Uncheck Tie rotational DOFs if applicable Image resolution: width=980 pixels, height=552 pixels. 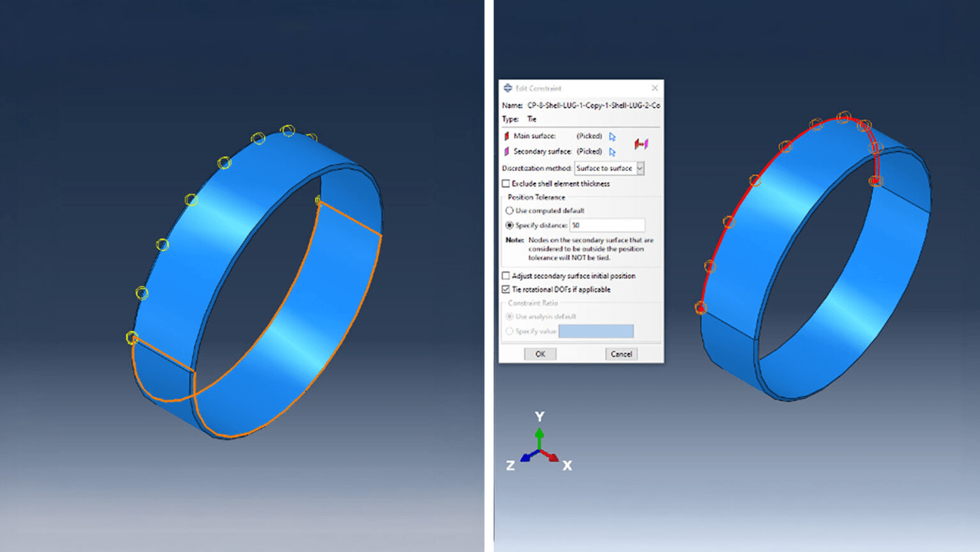point(505,289)
